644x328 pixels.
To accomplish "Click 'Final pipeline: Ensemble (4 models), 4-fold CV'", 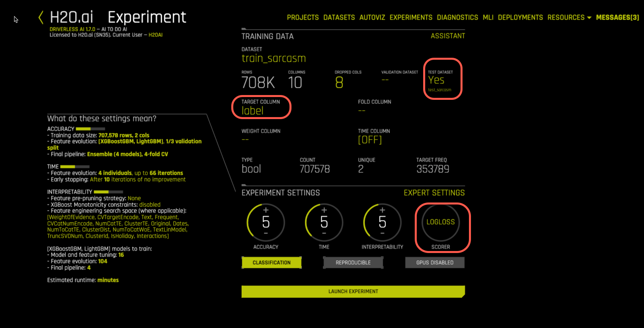I will pyautogui.click(x=108, y=154).
